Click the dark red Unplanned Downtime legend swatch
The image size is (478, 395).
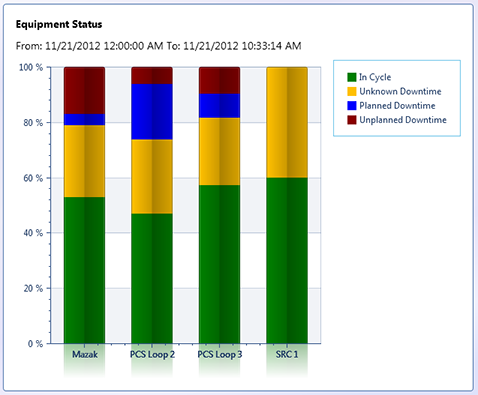pos(352,120)
